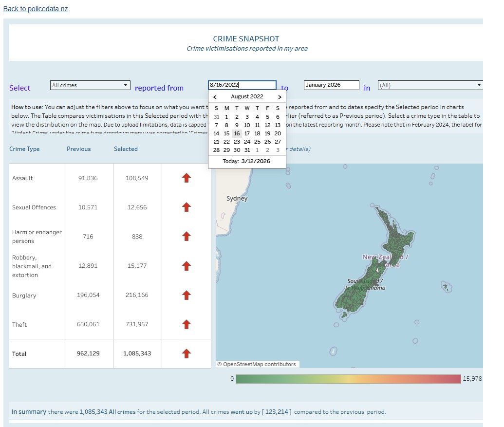Click Today: 3/12/2026 in calendar
Viewport: 504px width, 427px height.
(x=246, y=161)
